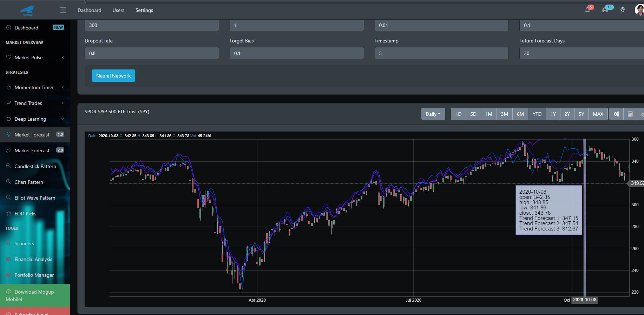Image resolution: width=644 pixels, height=315 pixels.
Task: Switch chart range to MAX
Action: tap(598, 114)
